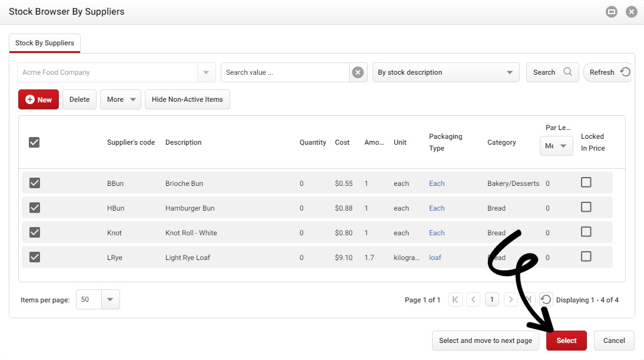Switch to the Stock By Suppliers tab
The image size is (644, 360).
point(45,43)
